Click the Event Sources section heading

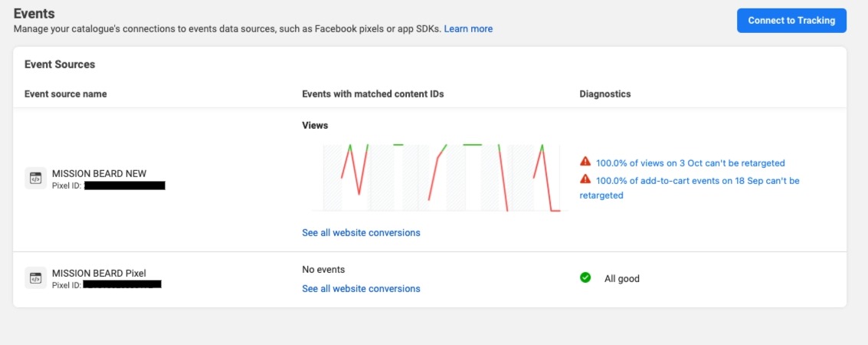(60, 64)
